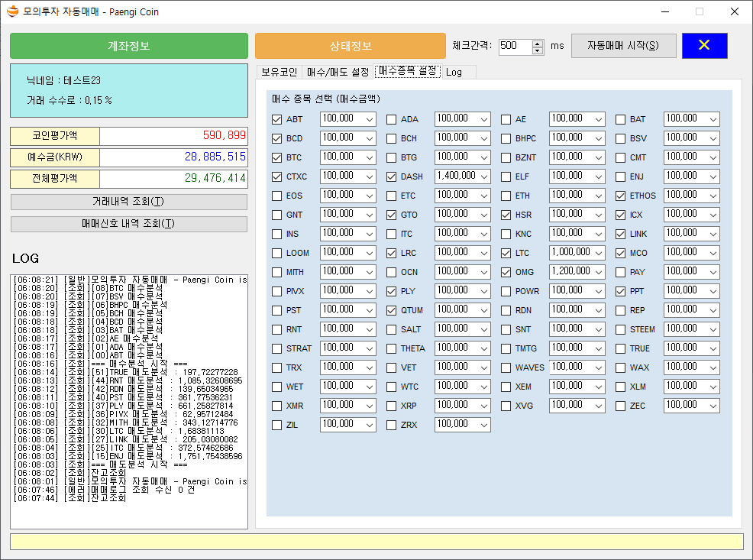Uncheck the OMG coin checkbox
Viewport: 753px width, 560px height.
tap(506, 272)
